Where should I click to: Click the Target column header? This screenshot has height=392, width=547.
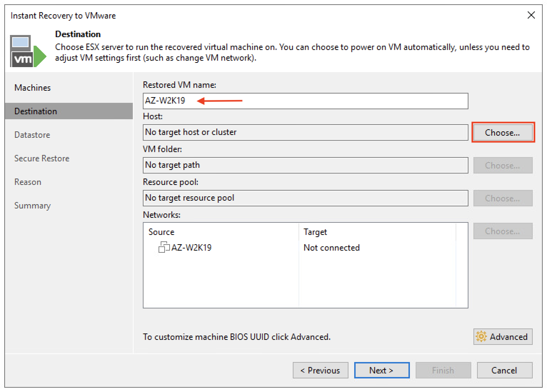pos(377,232)
